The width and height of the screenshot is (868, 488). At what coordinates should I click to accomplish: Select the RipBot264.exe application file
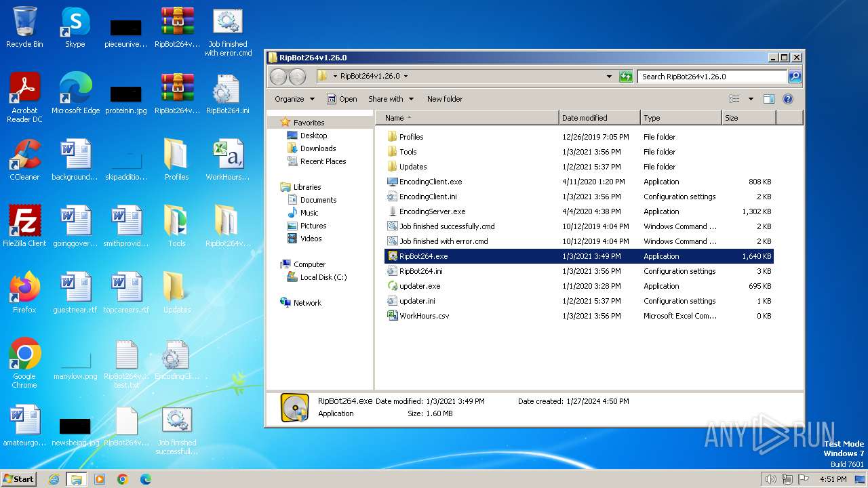(x=578, y=256)
